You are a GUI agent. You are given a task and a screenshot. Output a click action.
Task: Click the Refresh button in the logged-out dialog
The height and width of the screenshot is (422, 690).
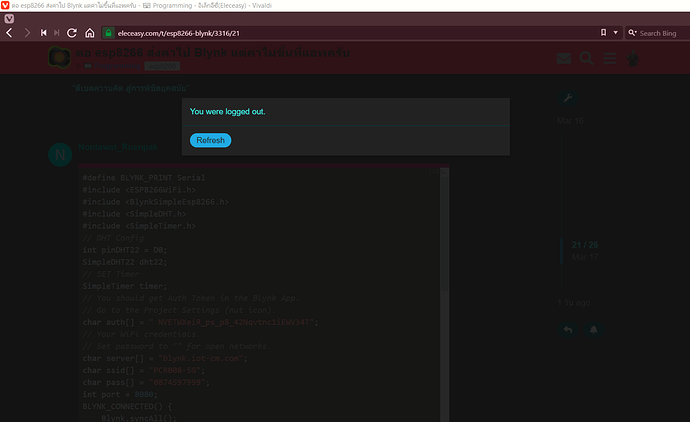point(210,140)
